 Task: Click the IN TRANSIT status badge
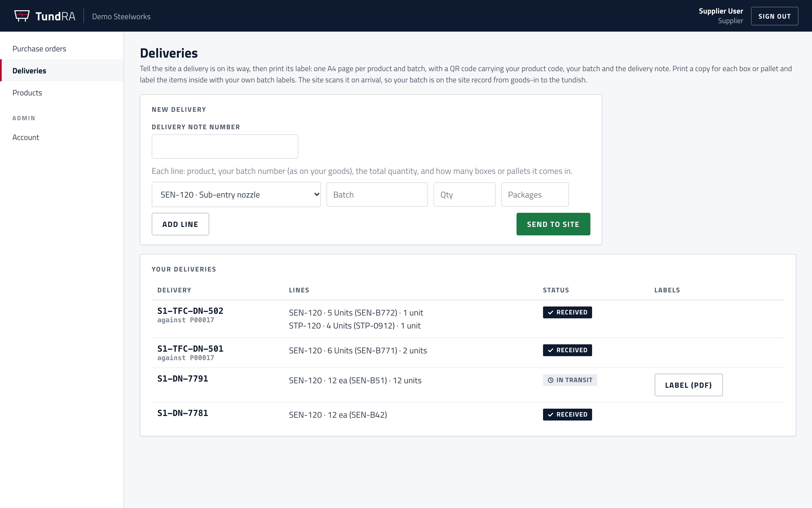pyautogui.click(x=570, y=380)
